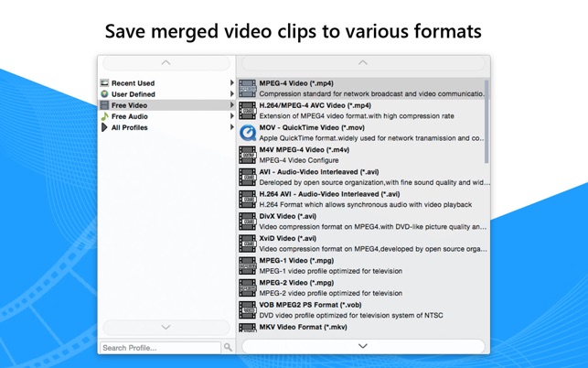Expand the Recent Used submenu arrow
This screenshot has width=588, height=368.
pyautogui.click(x=232, y=83)
